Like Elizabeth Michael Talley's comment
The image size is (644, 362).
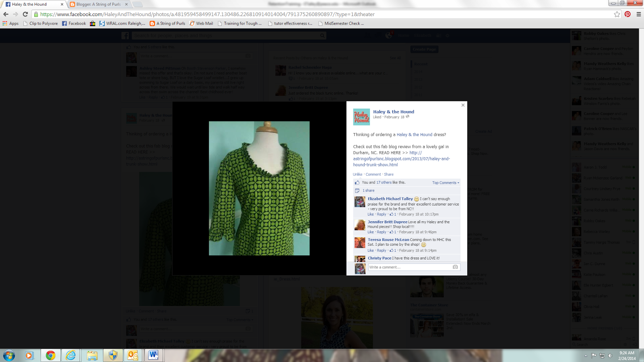point(371,214)
